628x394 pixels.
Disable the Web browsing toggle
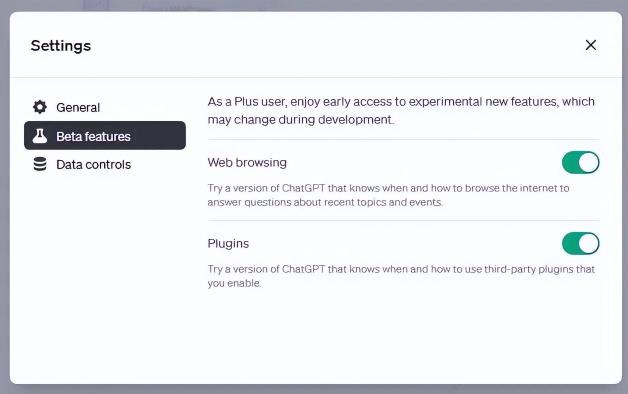point(580,163)
